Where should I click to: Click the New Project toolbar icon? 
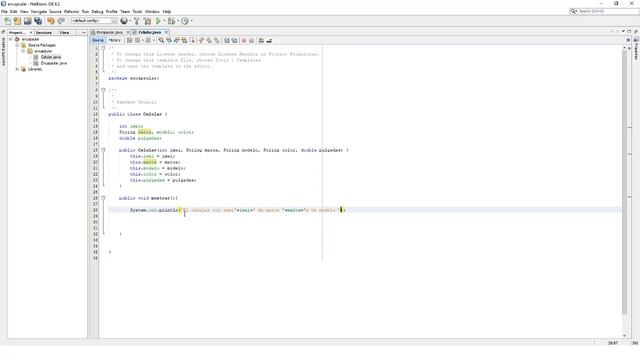[17, 21]
